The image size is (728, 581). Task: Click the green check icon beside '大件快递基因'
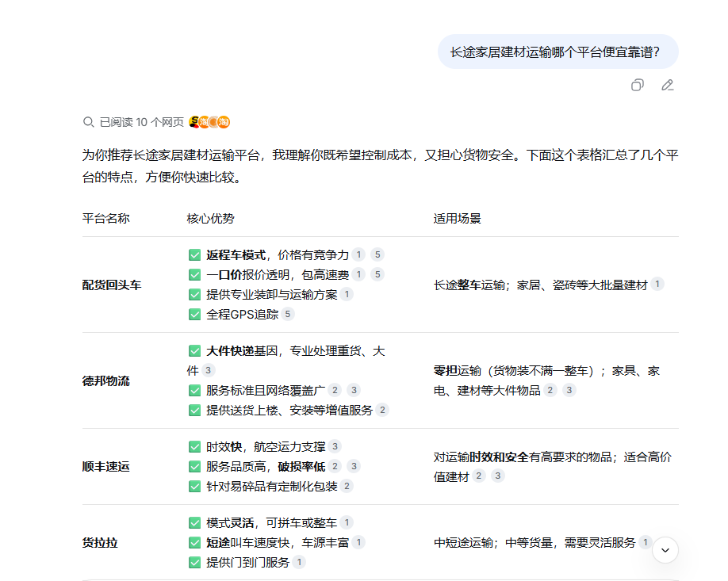[194, 351]
